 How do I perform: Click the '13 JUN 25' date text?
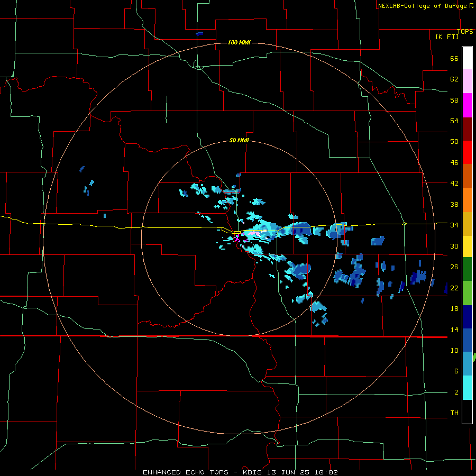[x=288, y=472]
